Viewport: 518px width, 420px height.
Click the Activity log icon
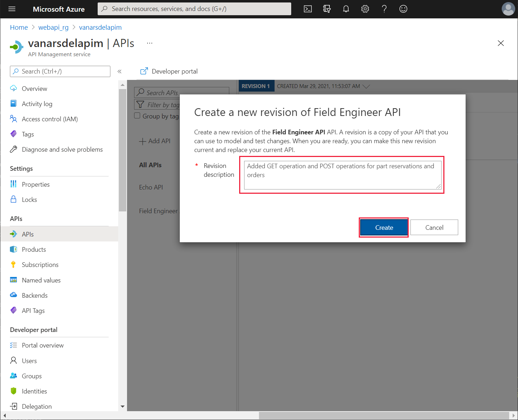[x=13, y=104]
